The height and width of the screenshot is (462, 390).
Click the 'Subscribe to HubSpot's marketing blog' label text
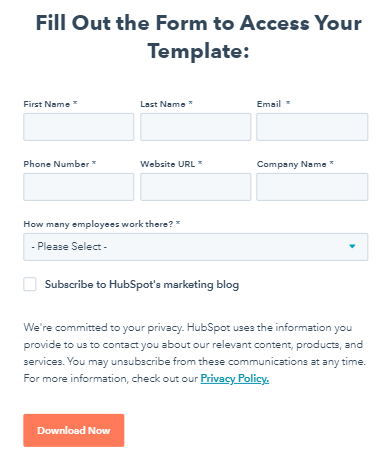point(142,285)
